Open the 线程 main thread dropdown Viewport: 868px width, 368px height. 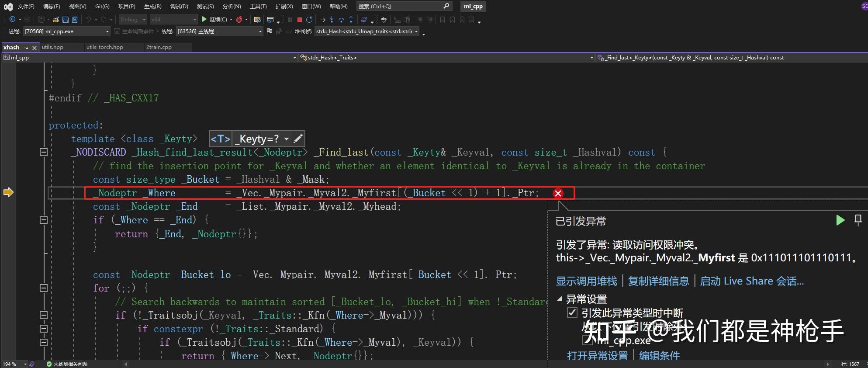point(219,31)
